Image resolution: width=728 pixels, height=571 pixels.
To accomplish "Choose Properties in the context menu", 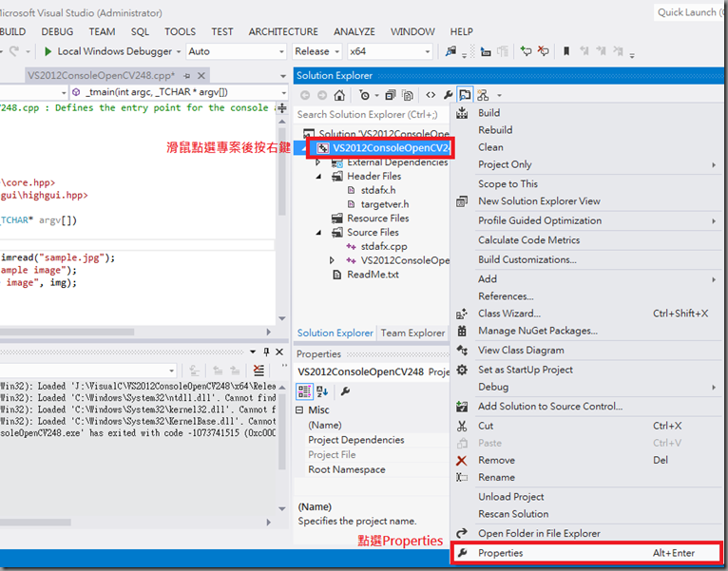I will (586, 553).
